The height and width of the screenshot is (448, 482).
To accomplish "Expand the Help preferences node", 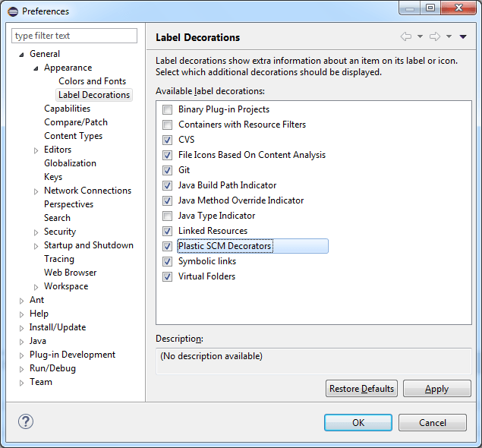I will pyautogui.click(x=21, y=314).
